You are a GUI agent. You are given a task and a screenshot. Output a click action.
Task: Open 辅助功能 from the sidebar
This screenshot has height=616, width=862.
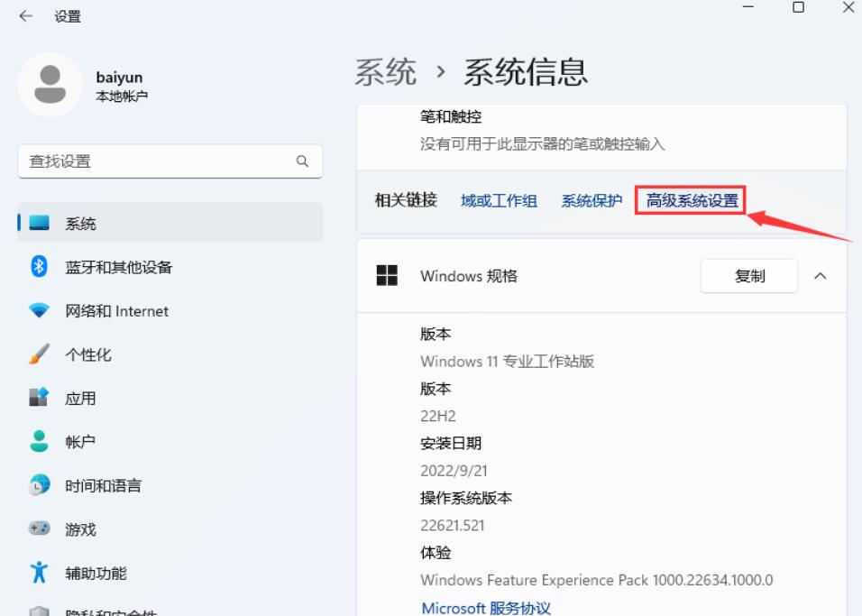pyautogui.click(x=96, y=573)
